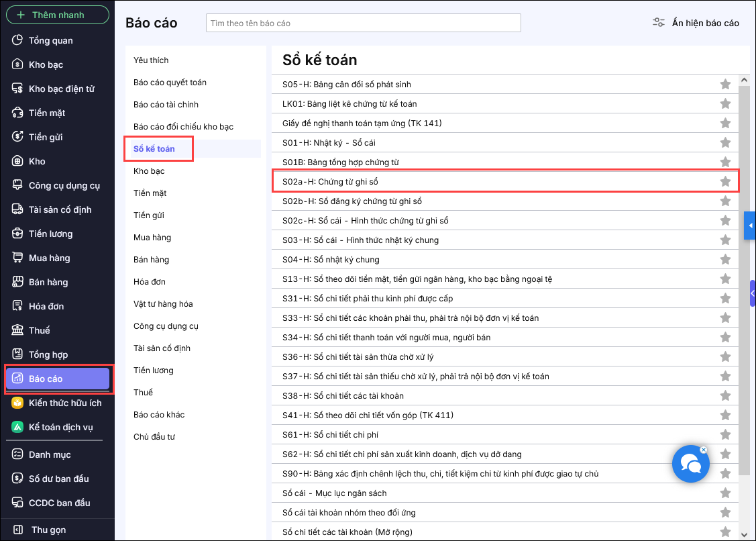Click the Hóa đơn invoice icon
Screen dimensions: 756x541
pos(18,306)
